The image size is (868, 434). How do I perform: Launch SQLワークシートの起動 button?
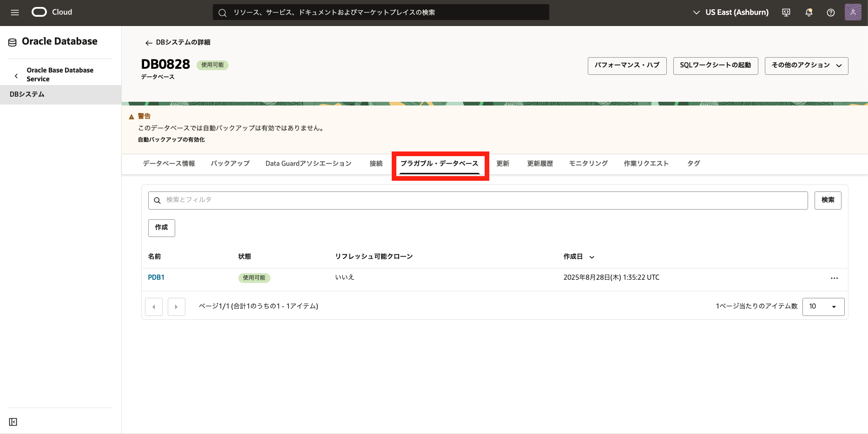coord(715,66)
